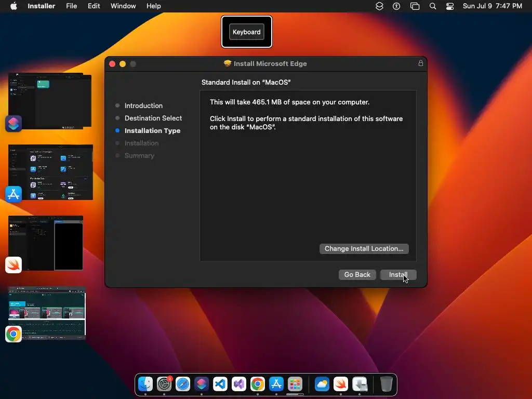The width and height of the screenshot is (532, 399).
Task: Click Stage Manager menu bar icon
Action: click(x=415, y=6)
